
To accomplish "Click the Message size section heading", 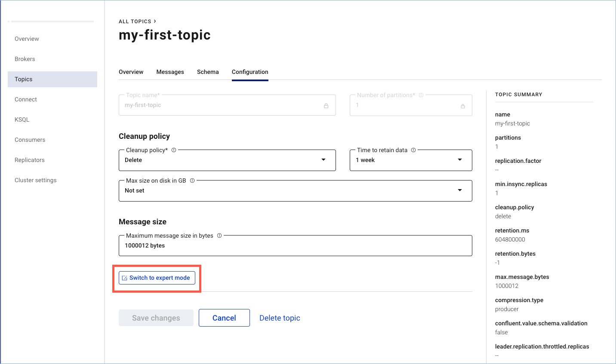I will [142, 222].
